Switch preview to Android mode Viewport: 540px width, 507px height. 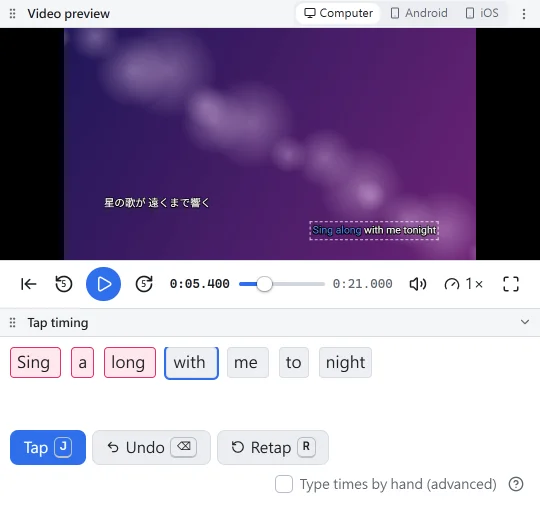tap(419, 13)
